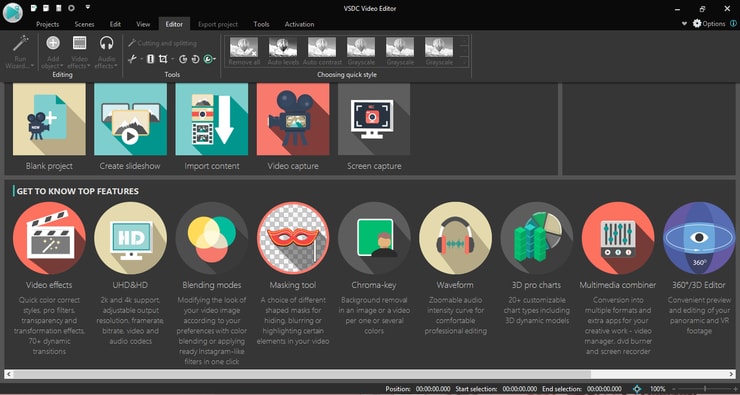Open the Tools ribbon tab
The height and width of the screenshot is (395, 740).
(x=261, y=24)
